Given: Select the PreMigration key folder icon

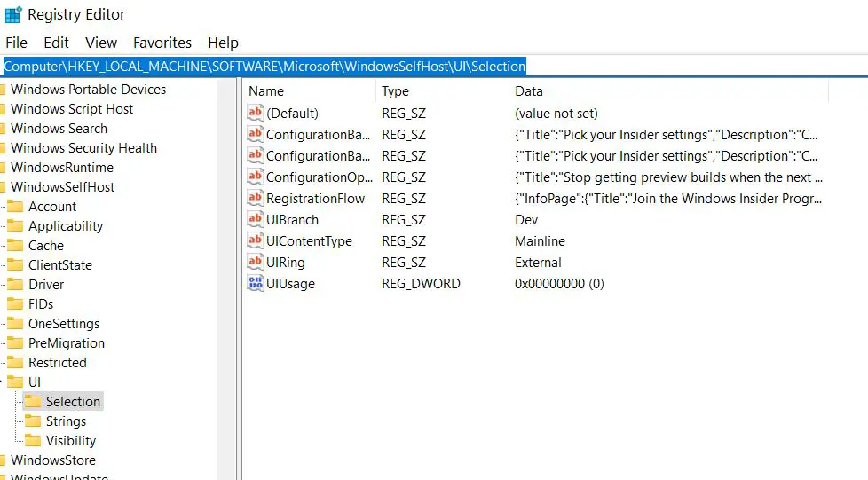Looking at the screenshot, I should (x=15, y=343).
